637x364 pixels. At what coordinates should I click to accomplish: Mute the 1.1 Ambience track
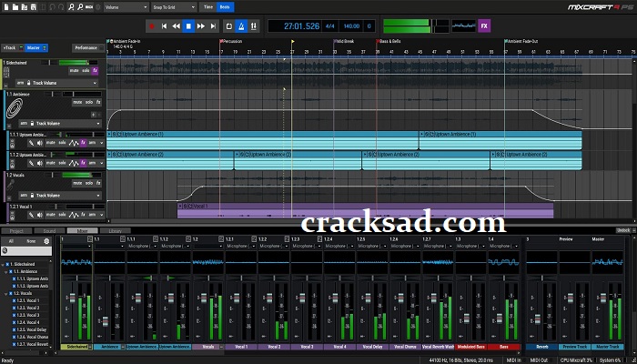click(x=77, y=102)
